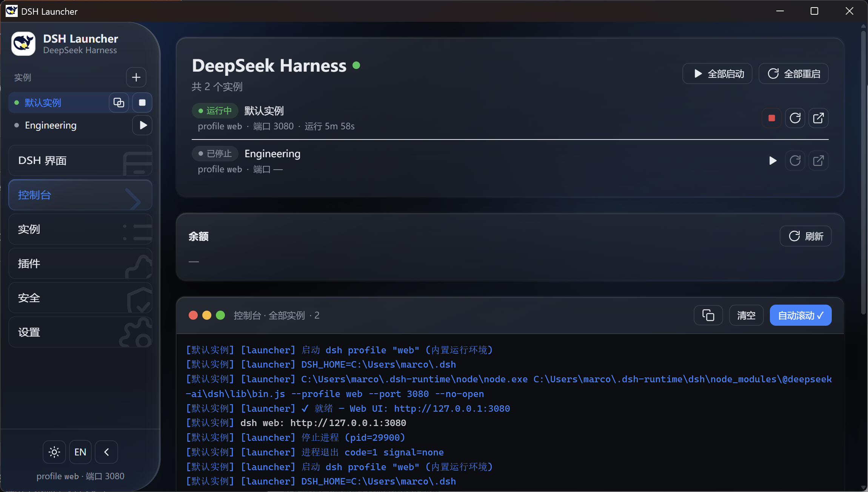The image size is (868, 492).
Task: Clear console with 清空 button
Action: click(x=746, y=315)
